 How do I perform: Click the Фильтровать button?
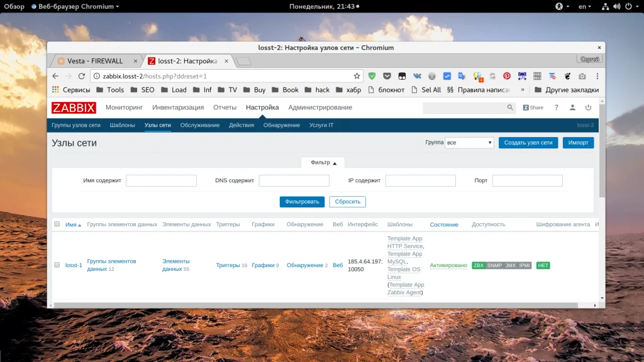[302, 202]
